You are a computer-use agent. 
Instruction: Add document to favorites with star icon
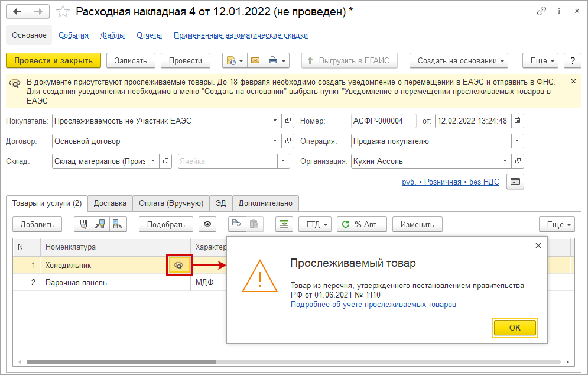63,12
